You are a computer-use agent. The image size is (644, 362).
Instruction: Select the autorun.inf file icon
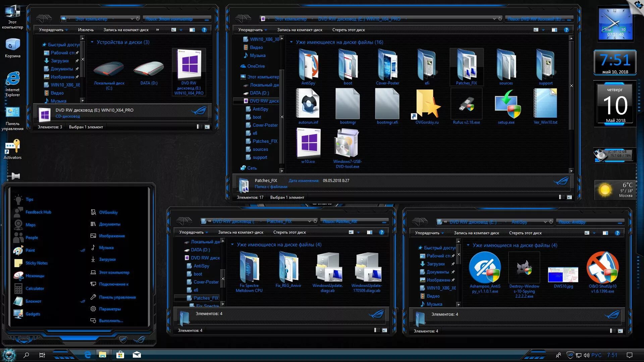(308, 106)
